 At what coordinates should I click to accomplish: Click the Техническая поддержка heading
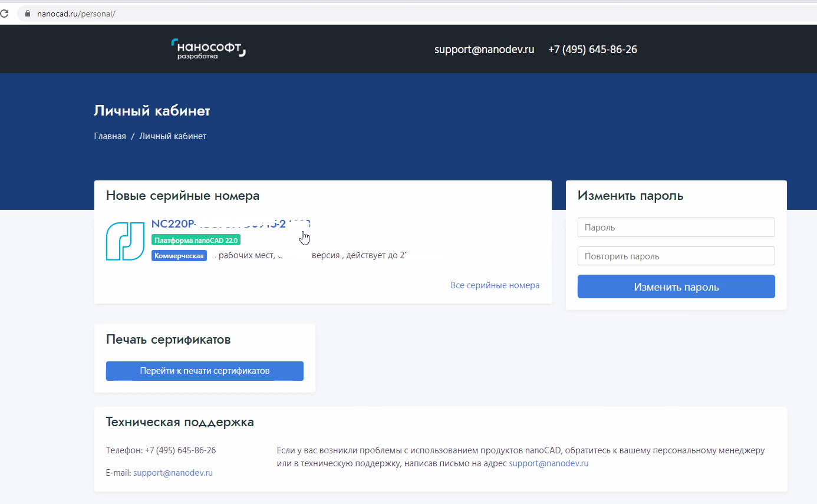180,422
